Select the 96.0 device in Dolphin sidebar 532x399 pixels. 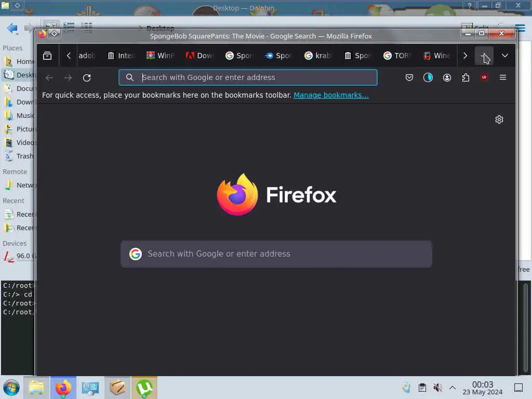point(18,256)
